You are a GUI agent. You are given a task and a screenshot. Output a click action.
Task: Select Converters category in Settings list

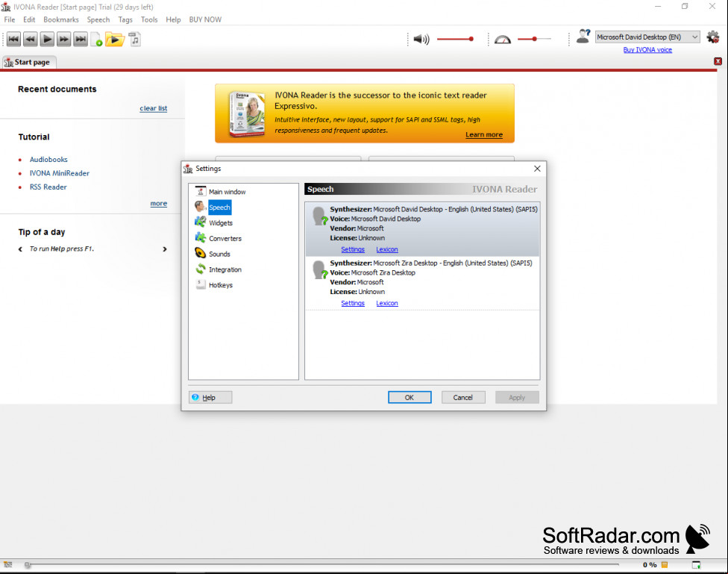coord(219,238)
